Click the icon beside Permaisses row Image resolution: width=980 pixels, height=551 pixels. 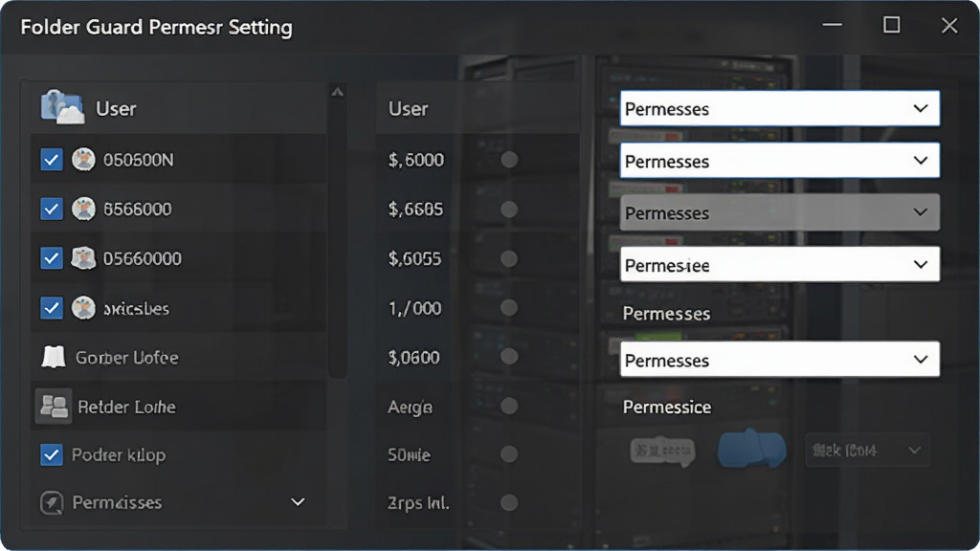coord(52,502)
